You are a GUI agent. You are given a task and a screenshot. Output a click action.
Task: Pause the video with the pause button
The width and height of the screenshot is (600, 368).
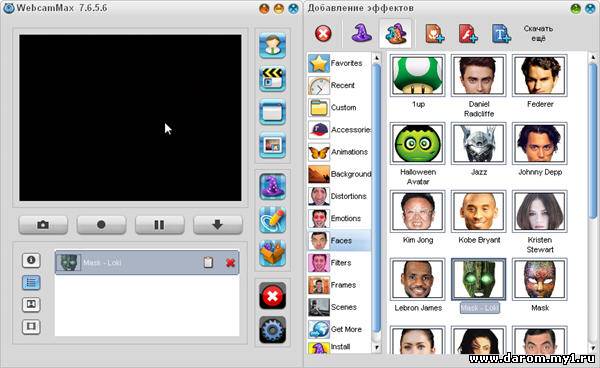[160, 225]
